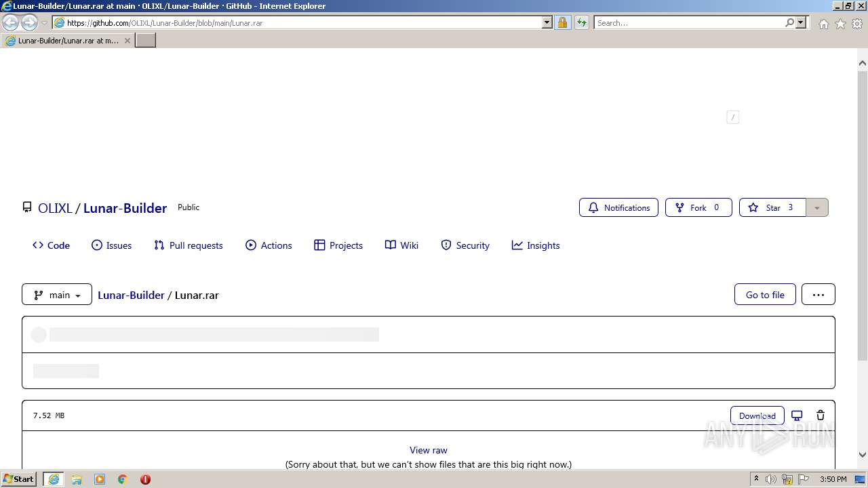
Task: Click the browser Search box
Action: tap(689, 22)
